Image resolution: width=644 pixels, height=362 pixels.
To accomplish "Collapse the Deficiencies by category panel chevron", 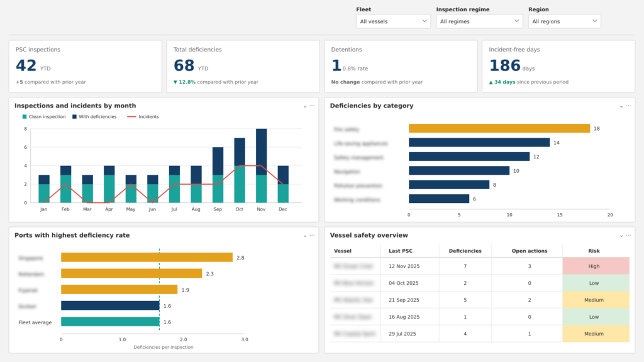I will click(621, 106).
